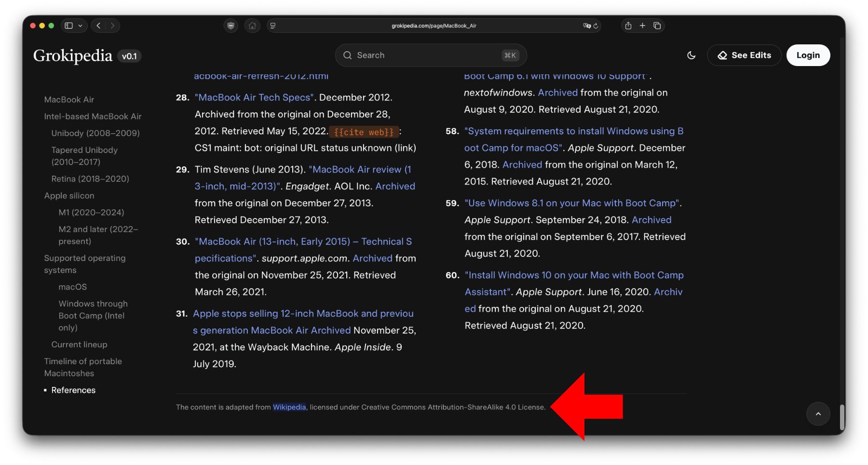Open the sidebar options dropdown chevron
Screen dimensions: 868x465
pos(81,26)
